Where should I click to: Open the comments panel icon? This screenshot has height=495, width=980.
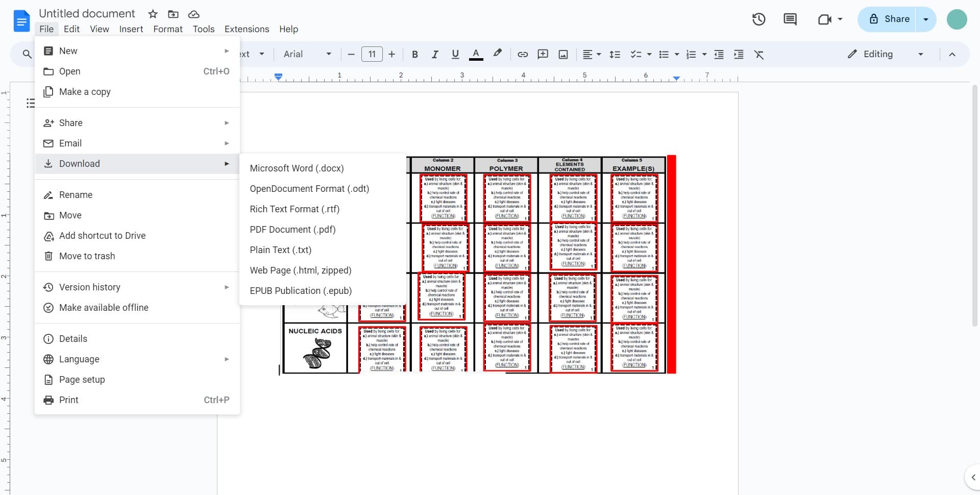tap(790, 19)
